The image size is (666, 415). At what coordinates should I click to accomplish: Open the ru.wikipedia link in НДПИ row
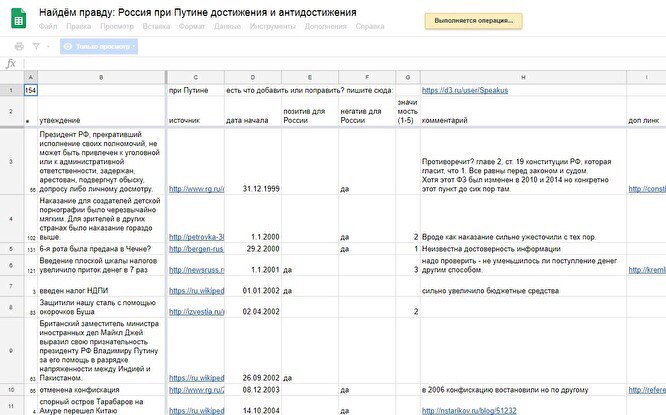(196, 291)
